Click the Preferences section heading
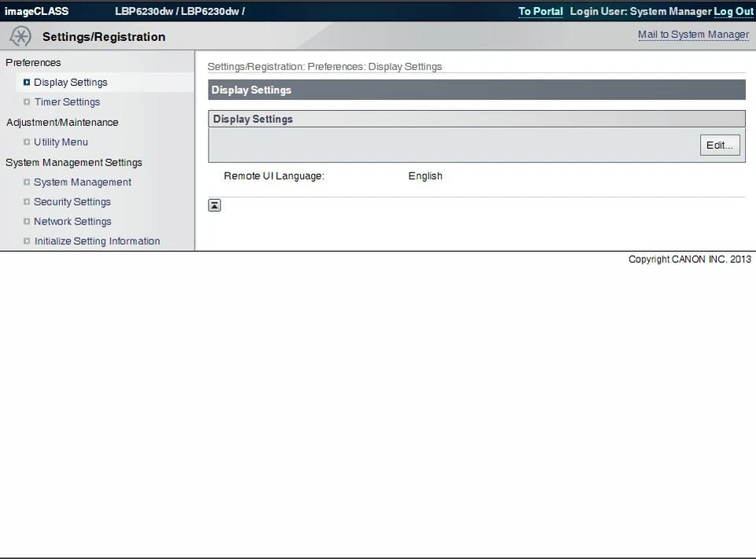Viewport: 756px width, 559px height. (x=33, y=63)
